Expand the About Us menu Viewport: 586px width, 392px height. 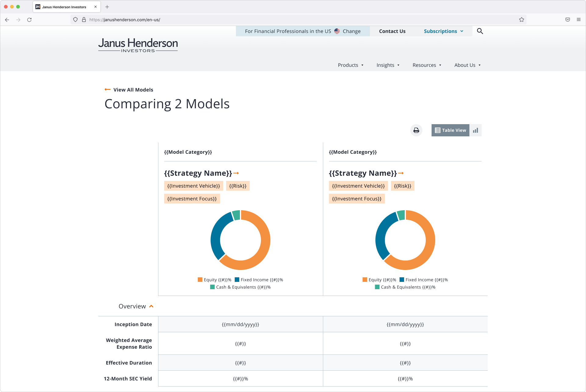468,65
